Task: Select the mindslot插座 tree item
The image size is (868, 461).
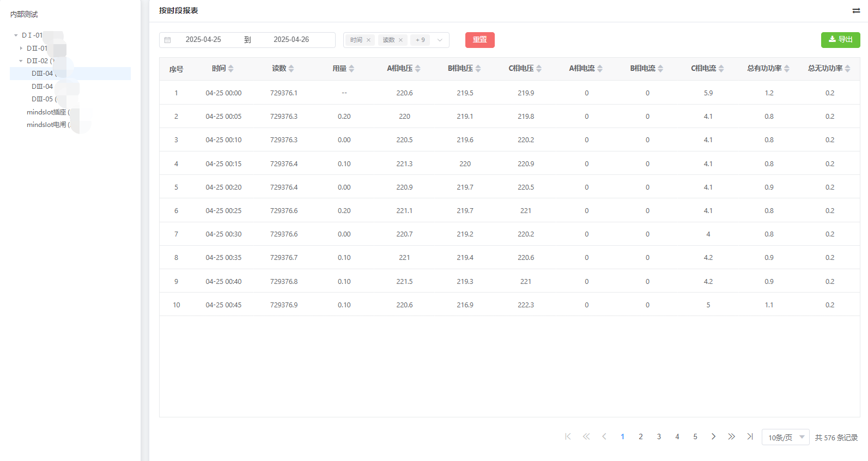Action: pyautogui.click(x=46, y=112)
